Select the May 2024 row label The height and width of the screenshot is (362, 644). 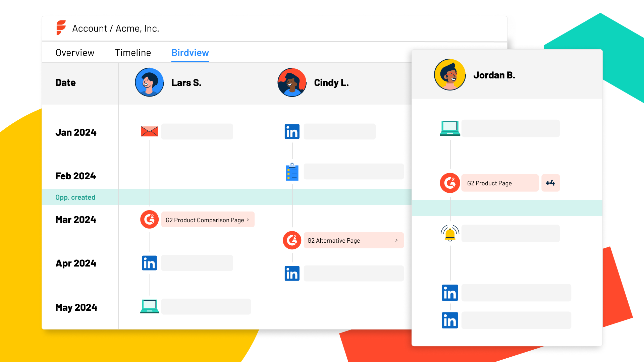(76, 308)
